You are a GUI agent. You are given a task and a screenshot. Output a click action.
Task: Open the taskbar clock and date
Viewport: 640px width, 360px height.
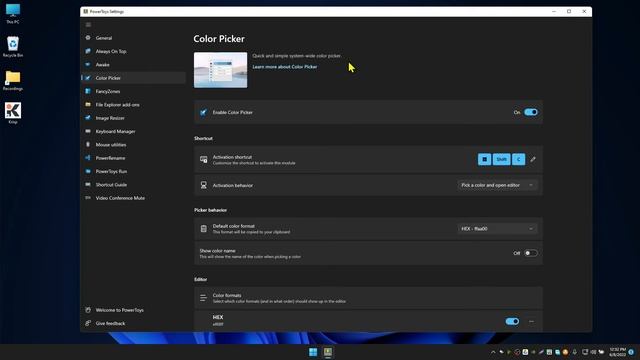point(618,352)
